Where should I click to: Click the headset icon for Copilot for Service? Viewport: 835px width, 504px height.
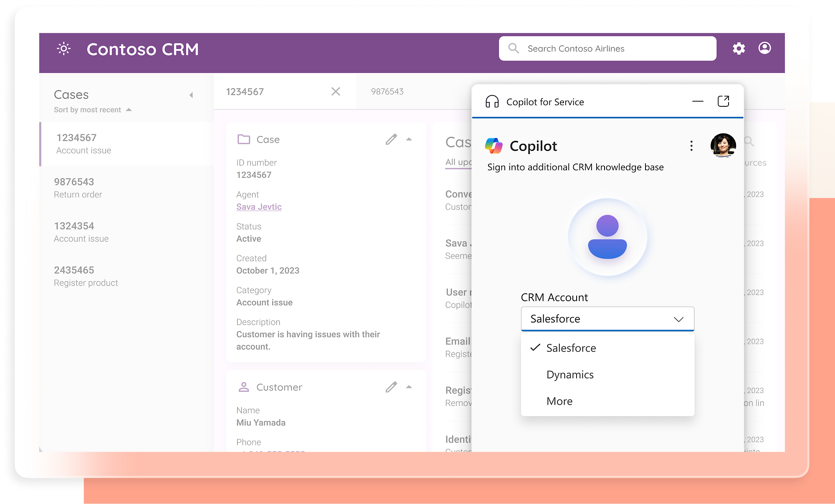click(492, 101)
